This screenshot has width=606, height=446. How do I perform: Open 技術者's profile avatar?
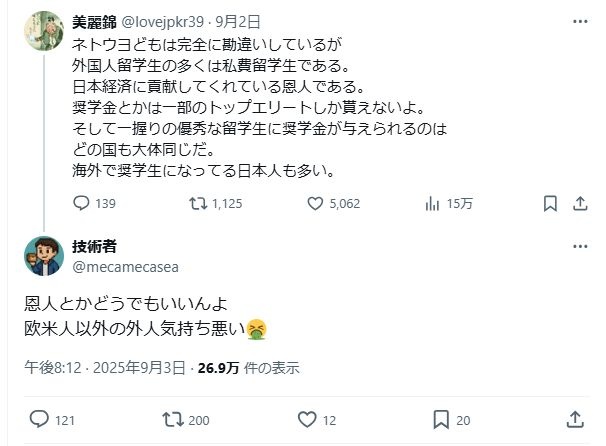click(x=42, y=256)
